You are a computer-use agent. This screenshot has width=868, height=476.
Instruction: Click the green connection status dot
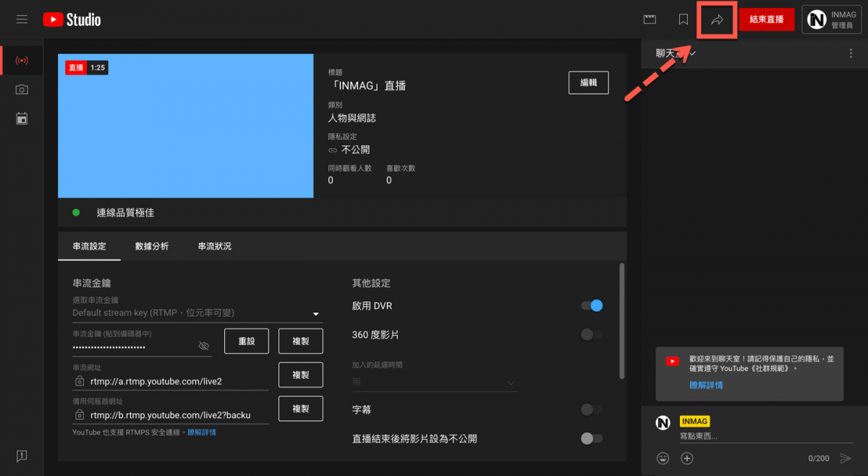pyautogui.click(x=76, y=213)
